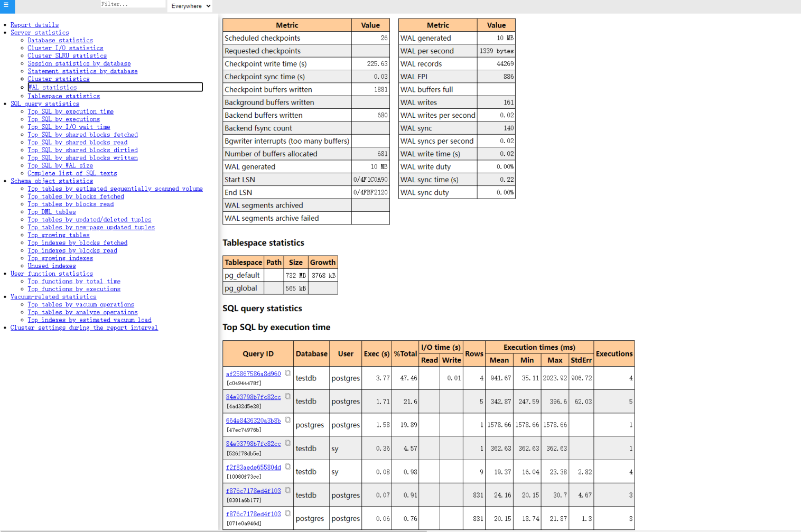The image size is (801, 532).
Task: Open Top SQL by executions
Action: pos(64,119)
